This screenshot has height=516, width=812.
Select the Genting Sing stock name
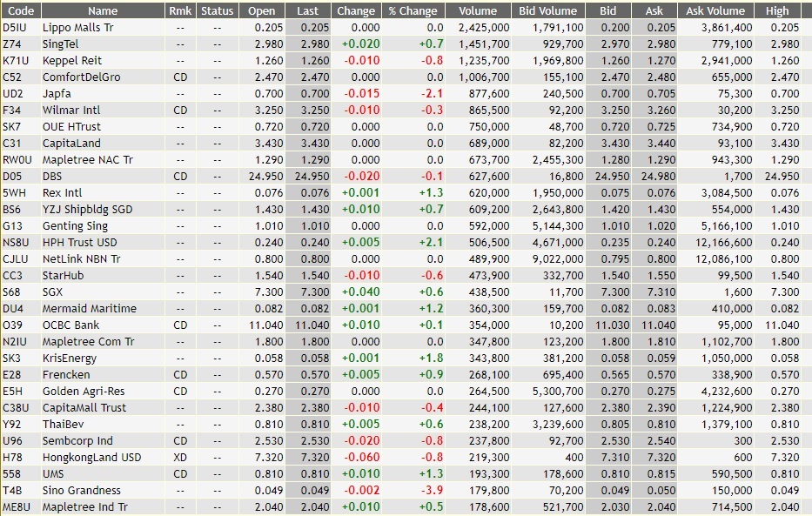(75, 226)
